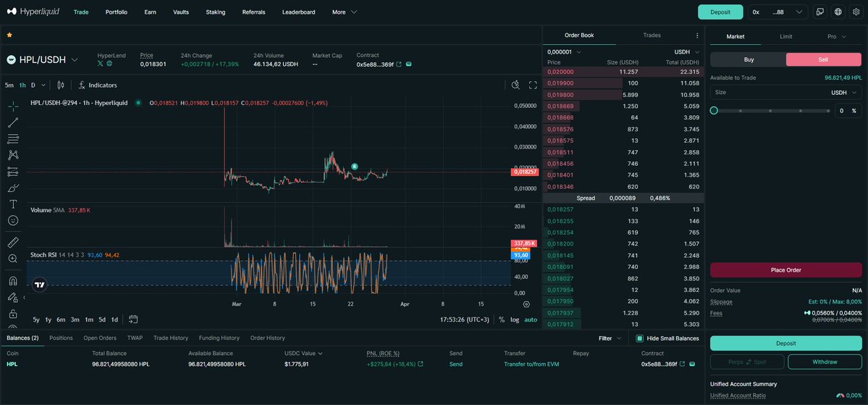Select Buy side
The height and width of the screenshot is (405, 868).
click(749, 60)
